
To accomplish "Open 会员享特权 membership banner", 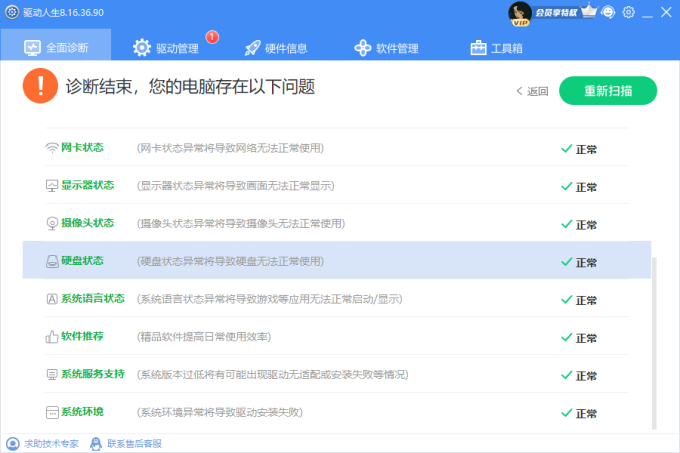I will tap(556, 13).
